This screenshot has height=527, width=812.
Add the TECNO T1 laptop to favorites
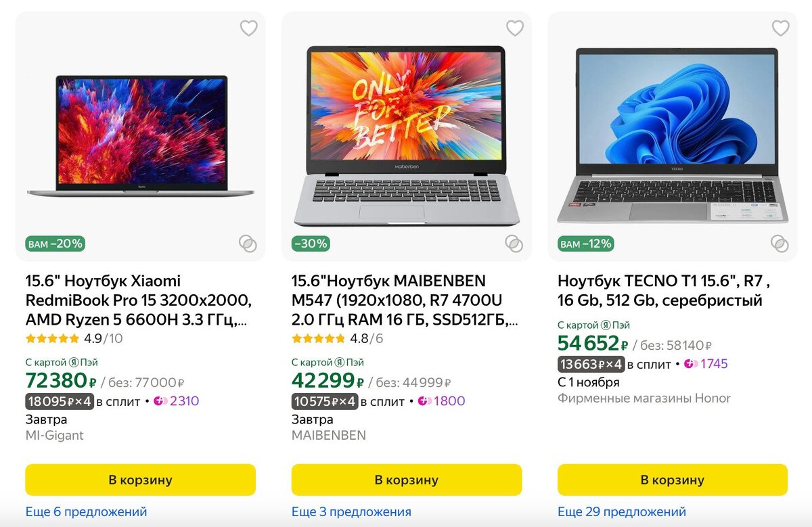point(781,28)
